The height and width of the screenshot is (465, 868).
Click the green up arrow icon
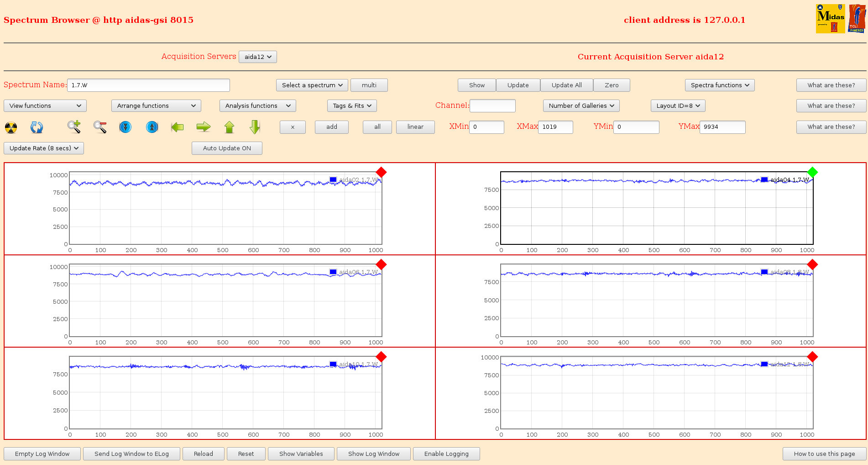pyautogui.click(x=229, y=127)
